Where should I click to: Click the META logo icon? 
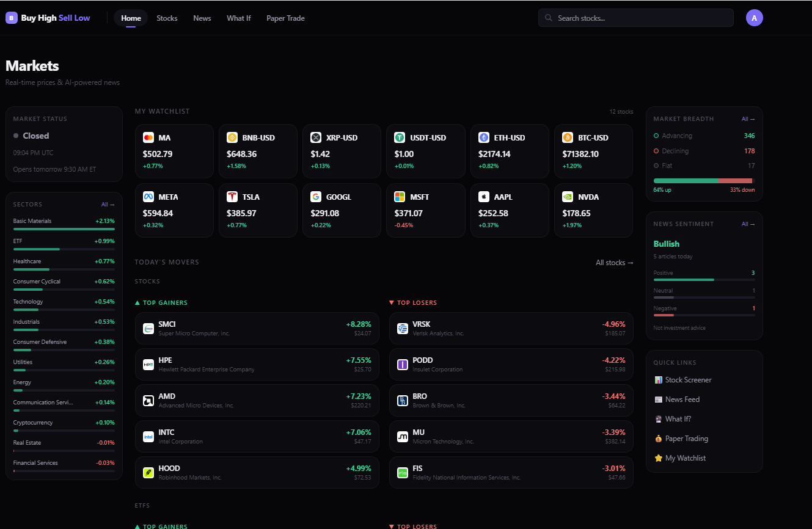[148, 197]
